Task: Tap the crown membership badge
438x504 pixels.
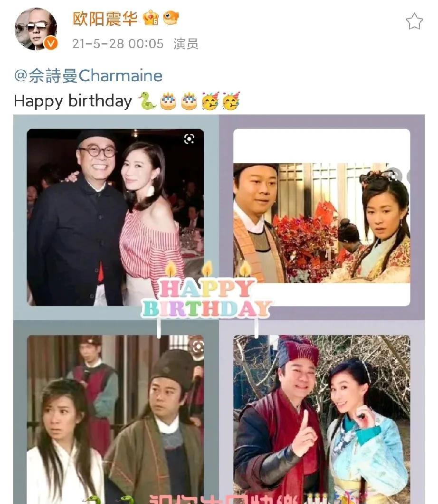Action: click(x=151, y=18)
